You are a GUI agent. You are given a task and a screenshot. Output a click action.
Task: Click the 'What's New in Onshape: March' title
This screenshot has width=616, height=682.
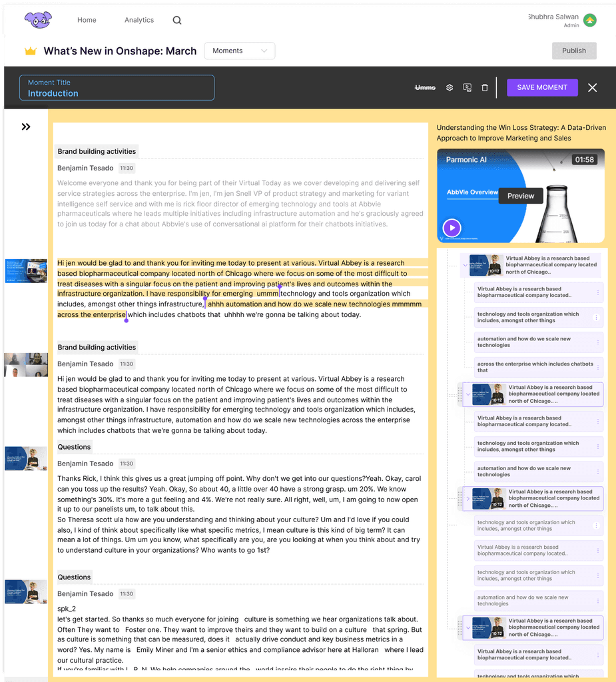(120, 51)
